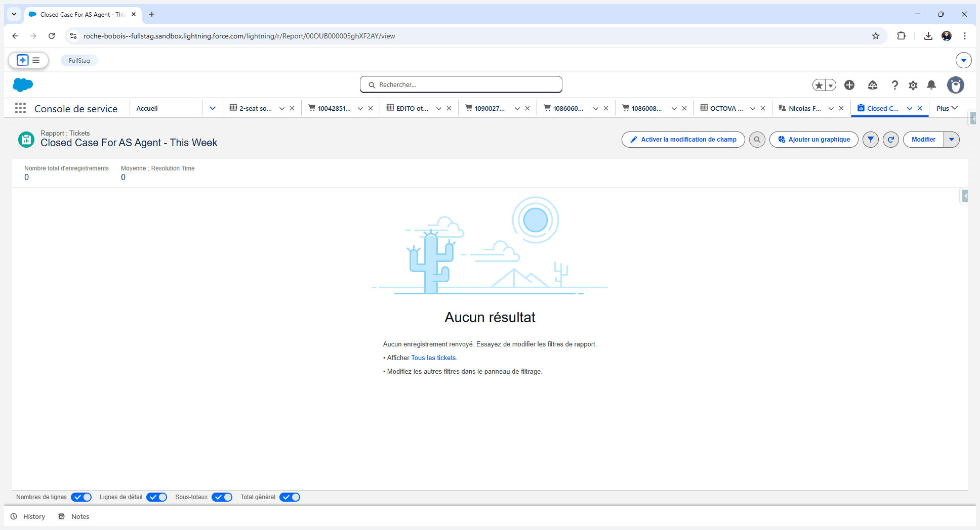Viewport: 980px width, 530px height.
Task: Toggle Nombres de lignes switch
Action: (x=81, y=497)
